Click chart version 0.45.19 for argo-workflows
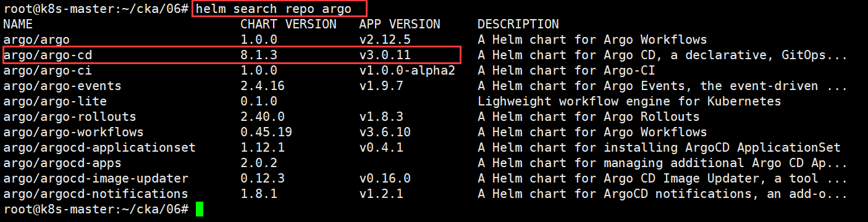868x222 pixels. point(266,133)
